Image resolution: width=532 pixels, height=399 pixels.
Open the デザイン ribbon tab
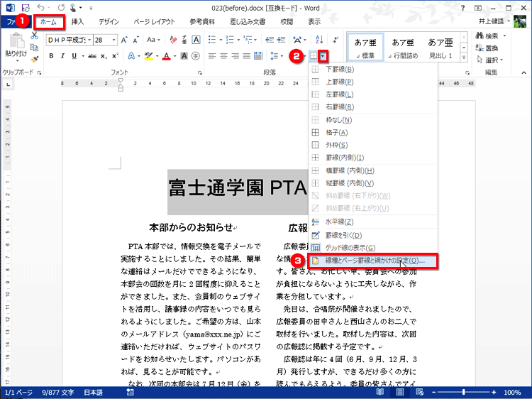109,22
